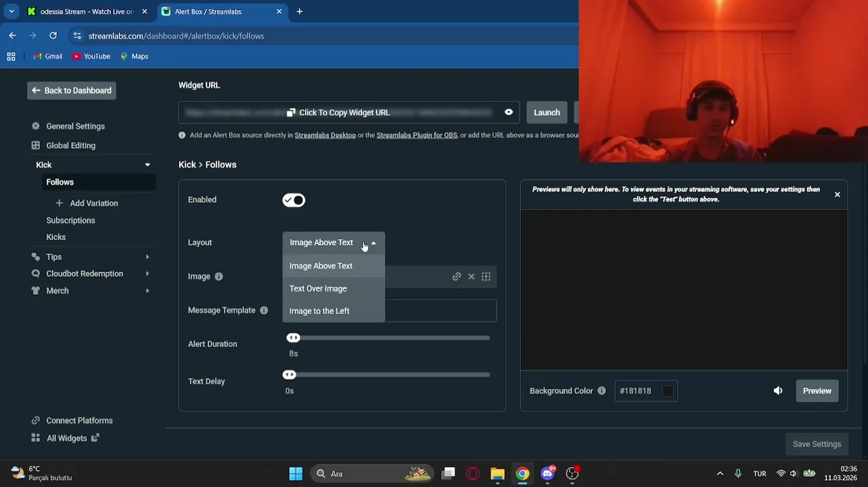Screen dimensions: 868x487
Task: Click the General Settings gear icon
Action: 35,126
